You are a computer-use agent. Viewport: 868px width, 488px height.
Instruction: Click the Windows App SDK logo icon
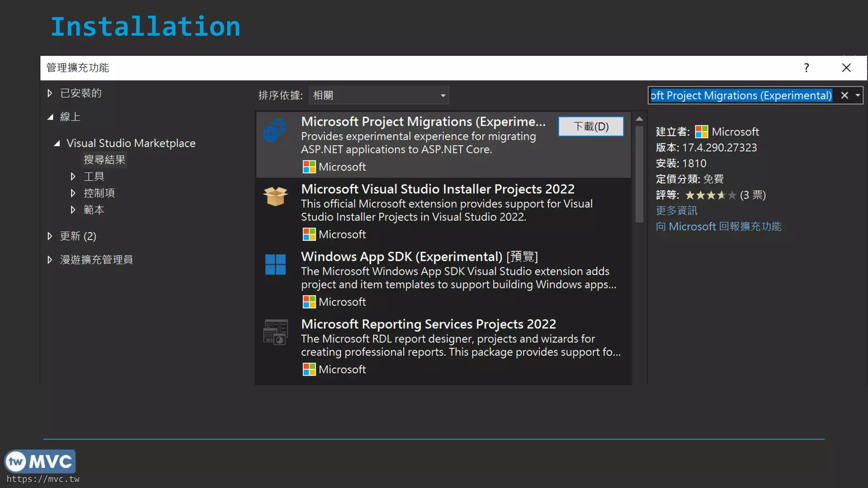[275, 264]
